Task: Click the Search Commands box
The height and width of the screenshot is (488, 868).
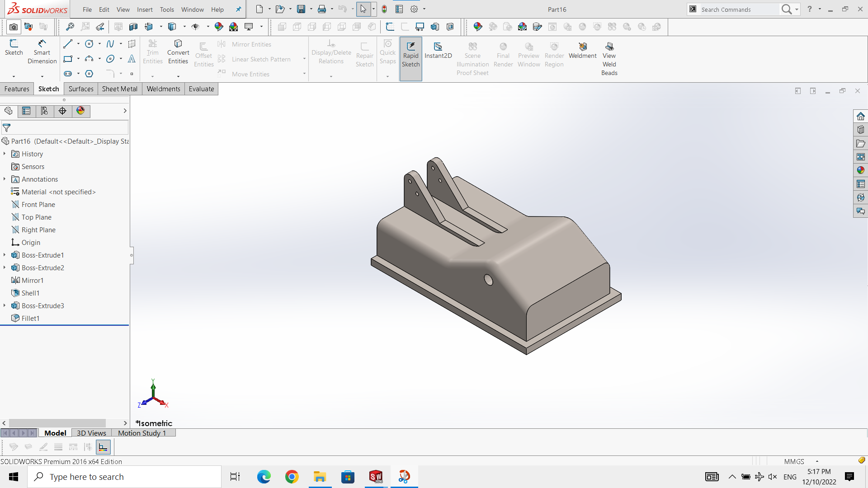Action: tap(739, 9)
